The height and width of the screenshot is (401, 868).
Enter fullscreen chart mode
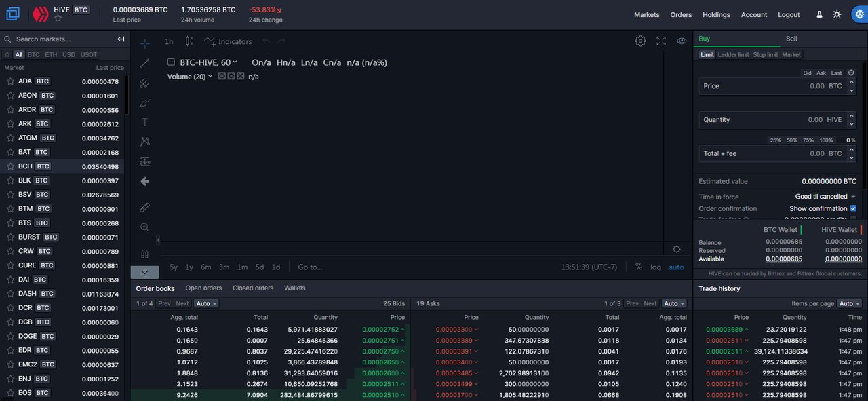(661, 41)
